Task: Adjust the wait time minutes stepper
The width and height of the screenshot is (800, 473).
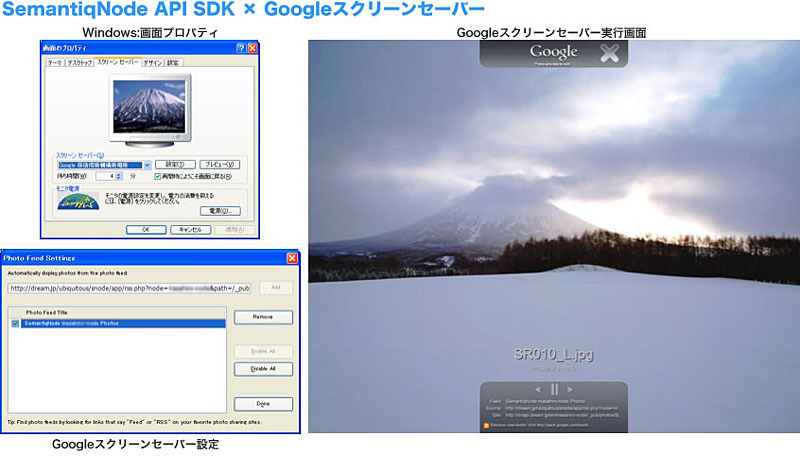Action: point(119,176)
